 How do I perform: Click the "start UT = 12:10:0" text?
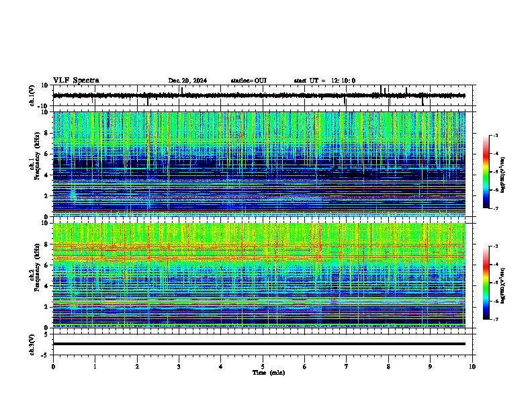point(324,81)
